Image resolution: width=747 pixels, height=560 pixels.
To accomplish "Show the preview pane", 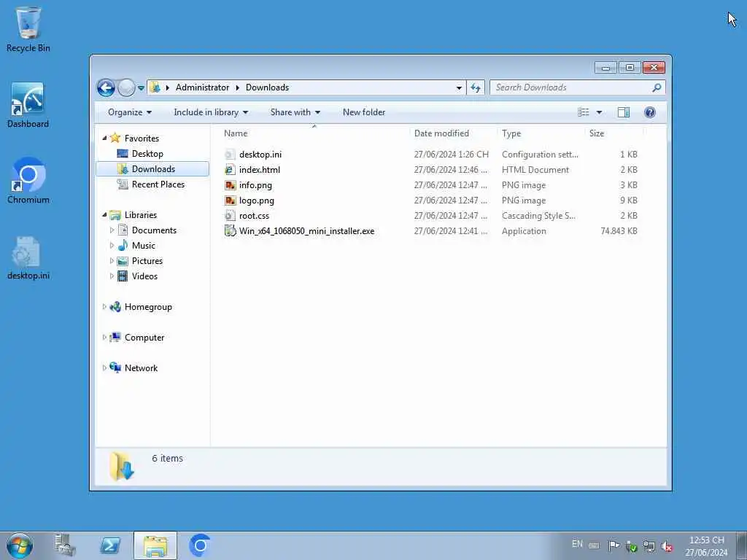I will click(623, 112).
